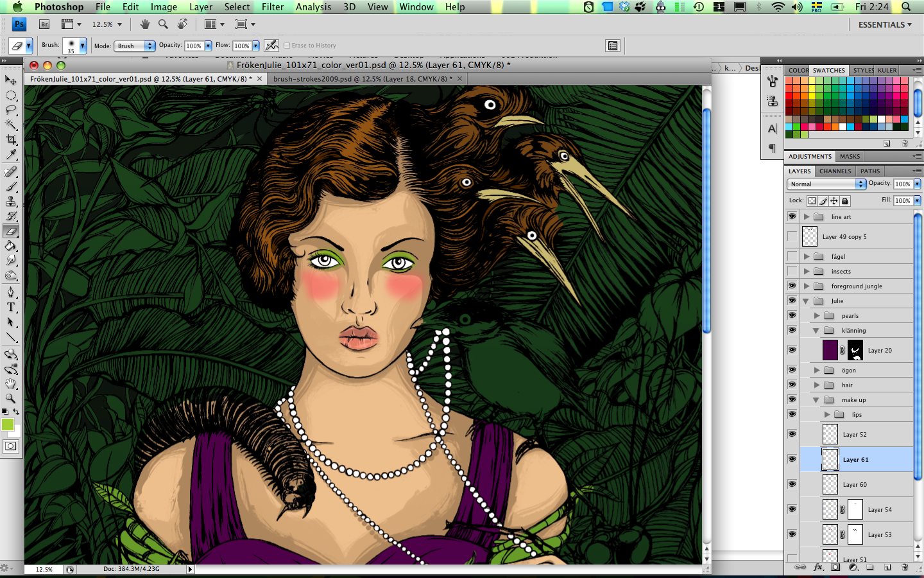The height and width of the screenshot is (578, 924).
Task: Select the Paint Bucket tool
Action: coord(11,246)
